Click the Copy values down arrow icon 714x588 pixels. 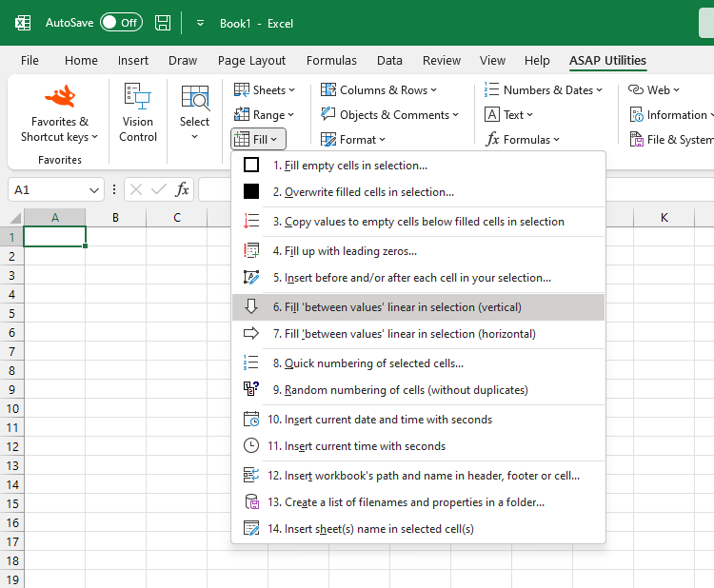pos(251,221)
